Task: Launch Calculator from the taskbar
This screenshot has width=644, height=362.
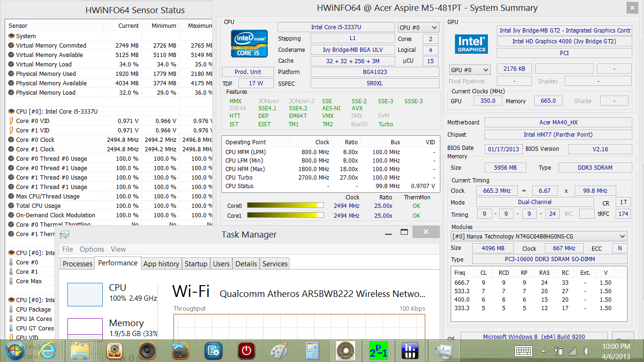Action: (x=312, y=351)
